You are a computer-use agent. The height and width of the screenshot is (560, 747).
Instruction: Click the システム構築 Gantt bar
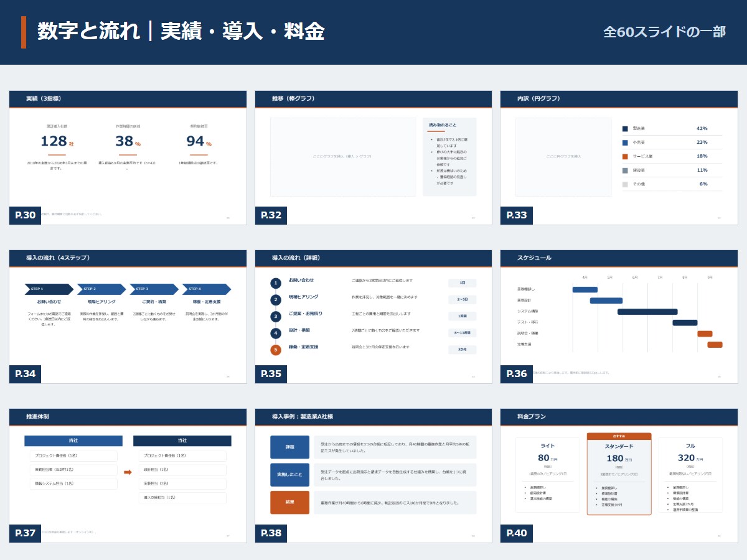pos(647,312)
